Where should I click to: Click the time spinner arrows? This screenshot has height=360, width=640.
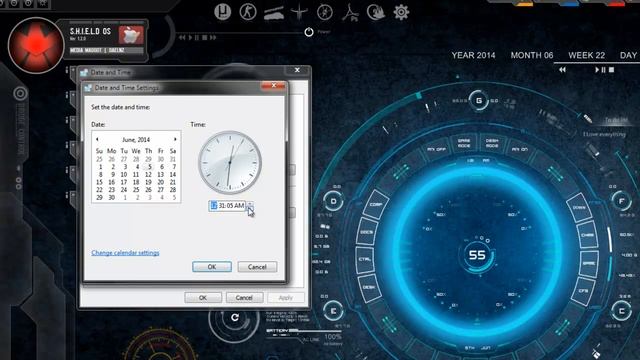click(250, 206)
